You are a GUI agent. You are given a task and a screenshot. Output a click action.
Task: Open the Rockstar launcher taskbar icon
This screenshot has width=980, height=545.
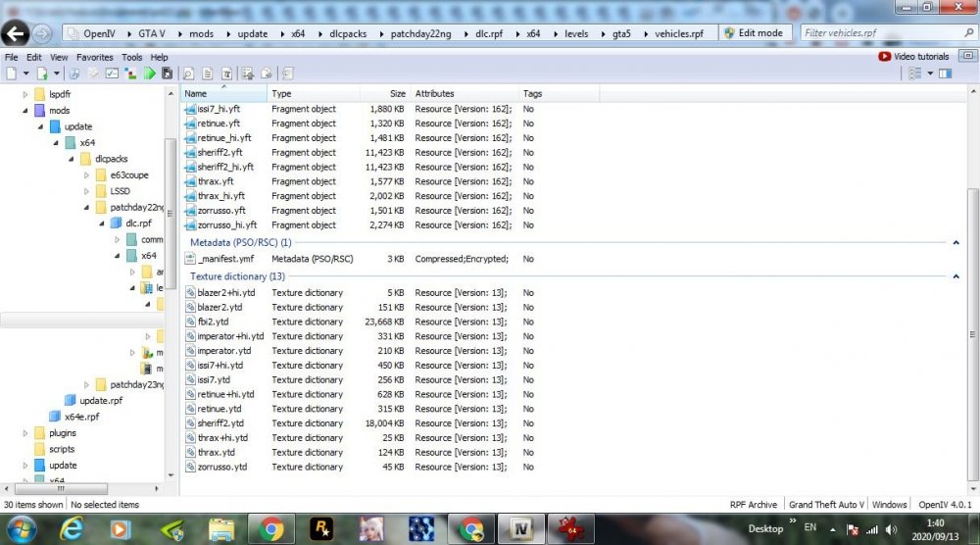tap(321, 529)
